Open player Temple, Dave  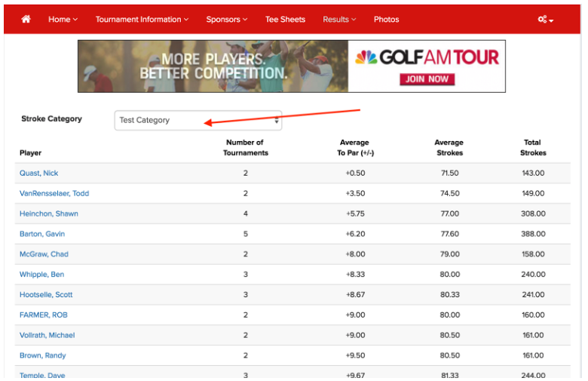point(42,375)
